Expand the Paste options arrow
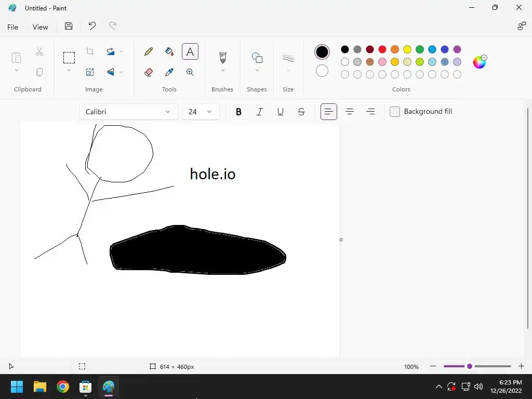This screenshot has width=532, height=399. [16, 70]
